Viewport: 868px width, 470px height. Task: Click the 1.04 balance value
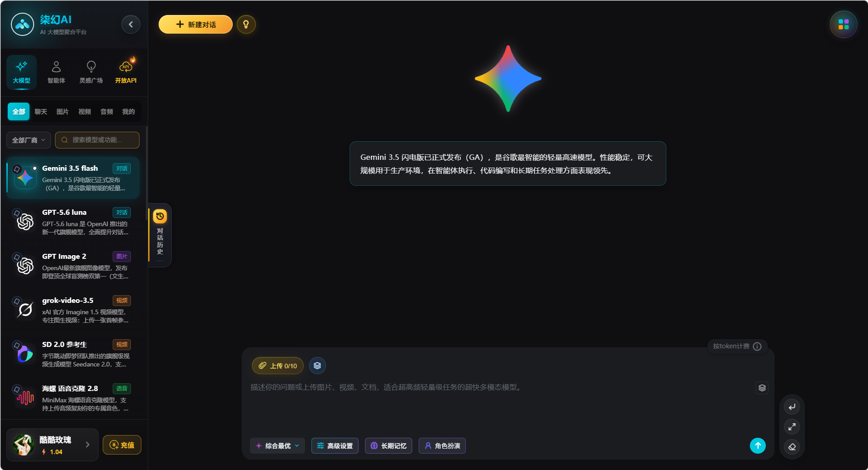coord(56,452)
